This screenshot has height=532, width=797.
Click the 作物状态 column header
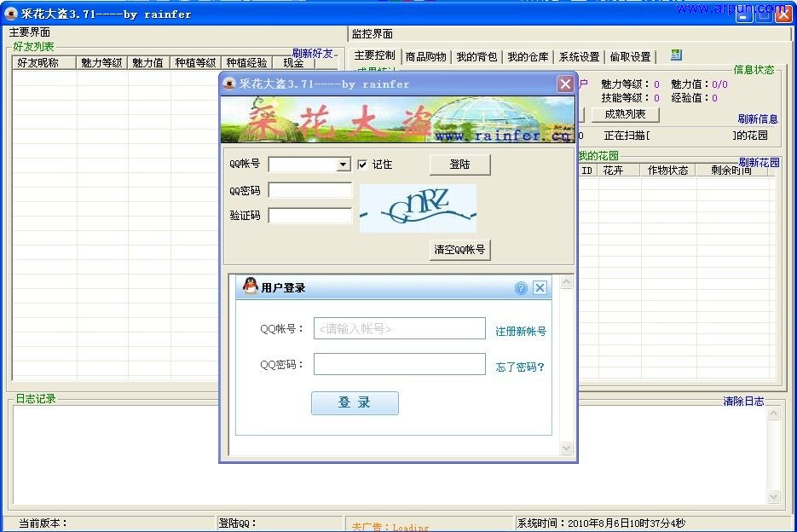click(668, 171)
